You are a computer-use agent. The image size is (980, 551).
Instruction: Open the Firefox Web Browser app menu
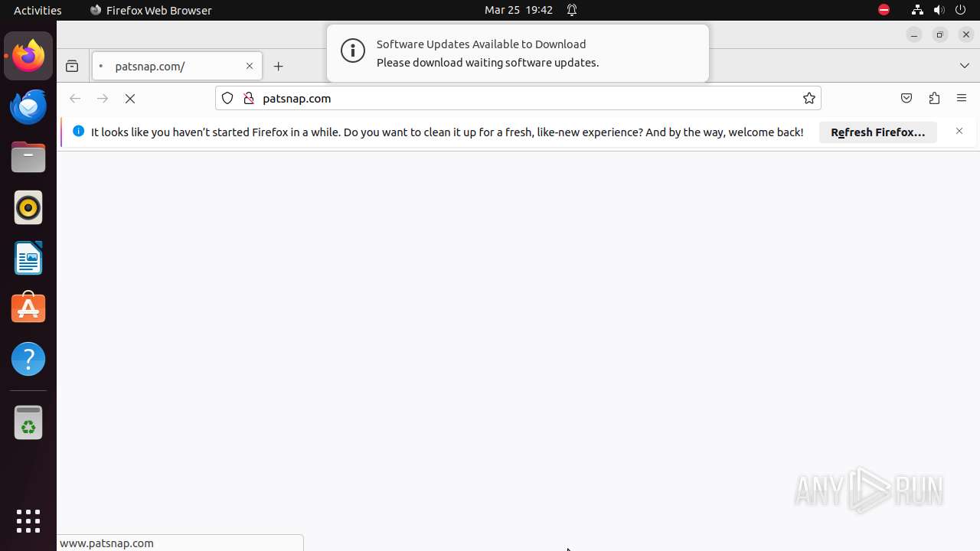coord(151,10)
